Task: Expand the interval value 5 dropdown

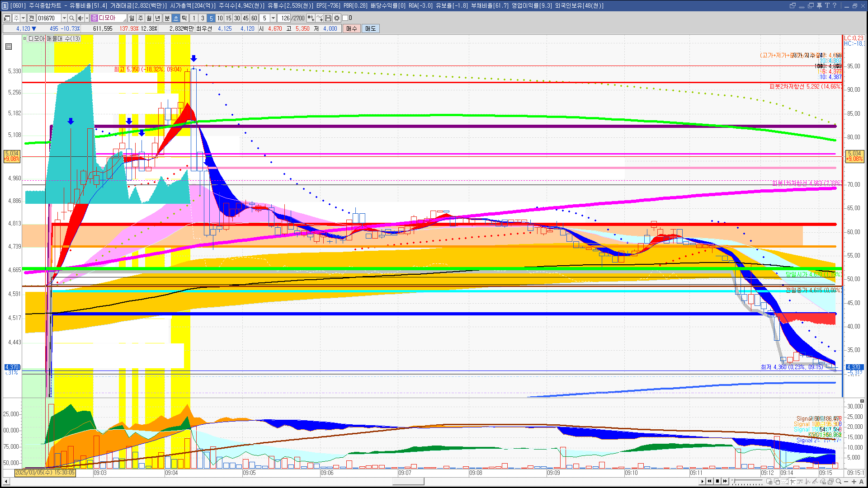Action: tap(273, 18)
